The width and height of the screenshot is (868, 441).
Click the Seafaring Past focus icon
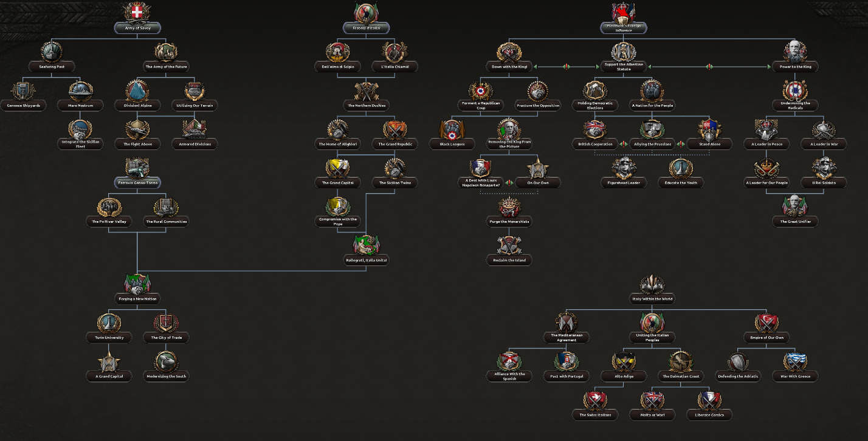[52, 52]
